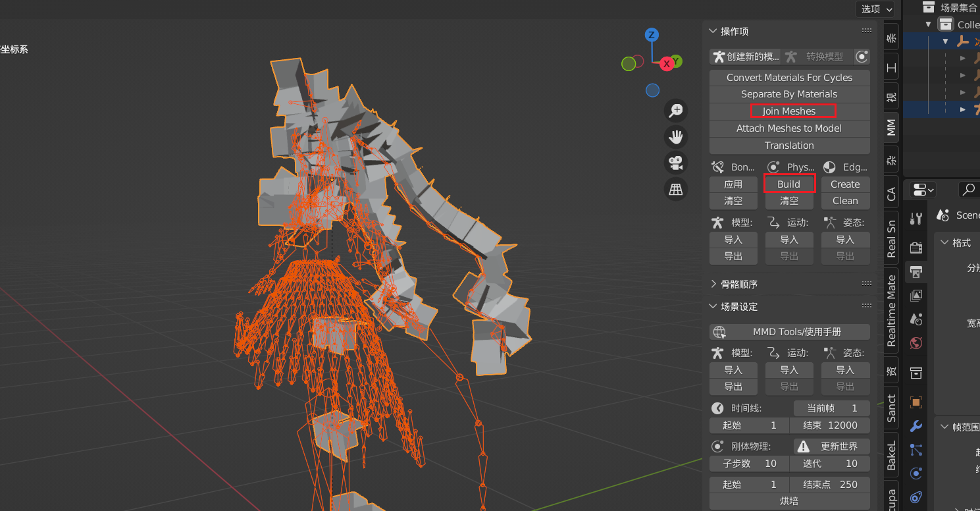
Task: Click the 结束点 250 field
Action: [x=830, y=485]
